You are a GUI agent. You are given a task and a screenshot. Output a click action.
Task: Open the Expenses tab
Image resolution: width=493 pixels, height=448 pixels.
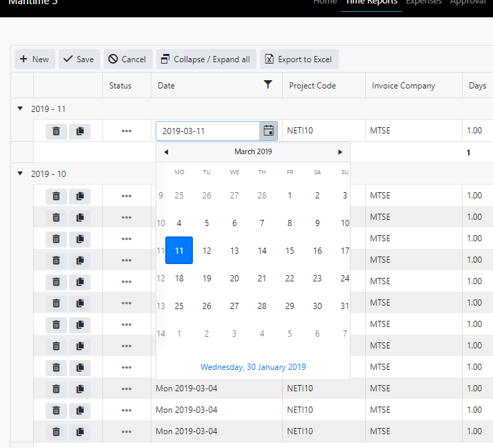(x=424, y=3)
